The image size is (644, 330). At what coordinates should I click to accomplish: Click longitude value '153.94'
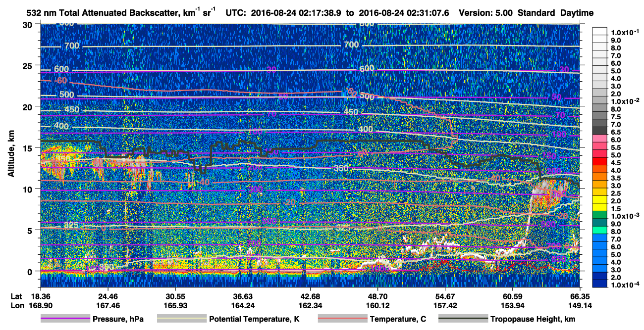point(512,305)
